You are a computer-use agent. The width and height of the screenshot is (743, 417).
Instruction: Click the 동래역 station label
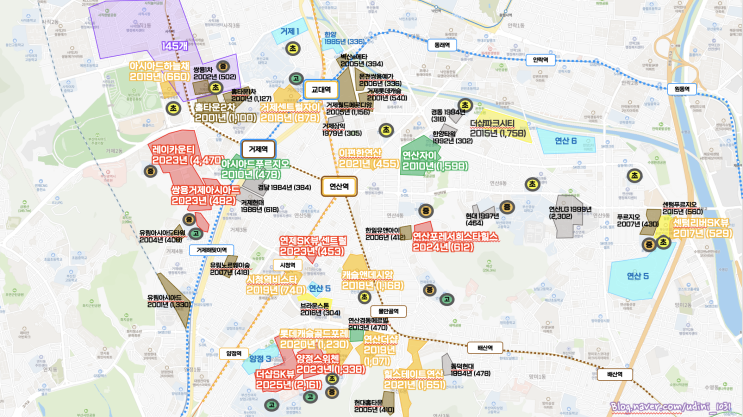pos(442,45)
